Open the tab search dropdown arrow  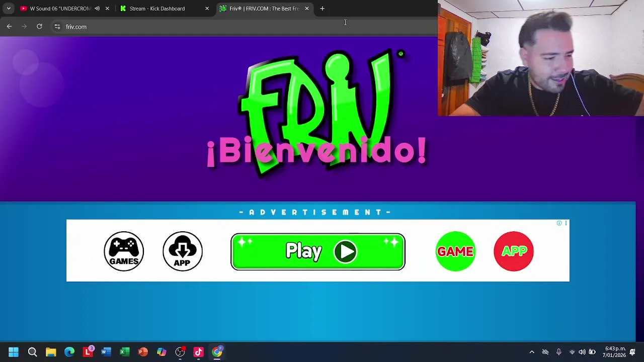click(x=9, y=9)
